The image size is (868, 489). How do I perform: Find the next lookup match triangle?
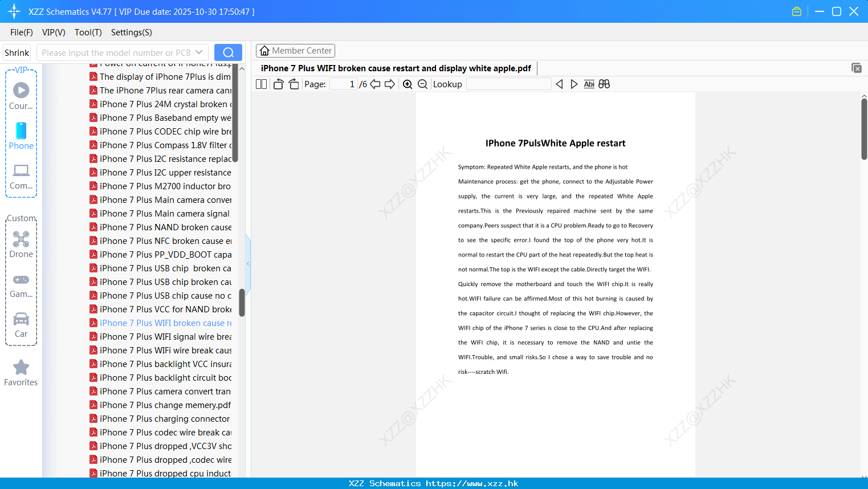coord(574,84)
